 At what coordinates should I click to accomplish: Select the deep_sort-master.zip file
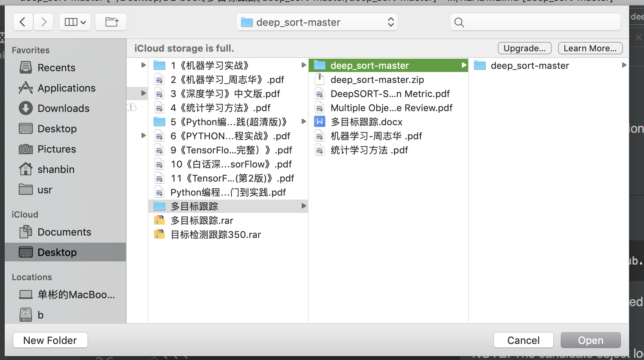pos(377,79)
